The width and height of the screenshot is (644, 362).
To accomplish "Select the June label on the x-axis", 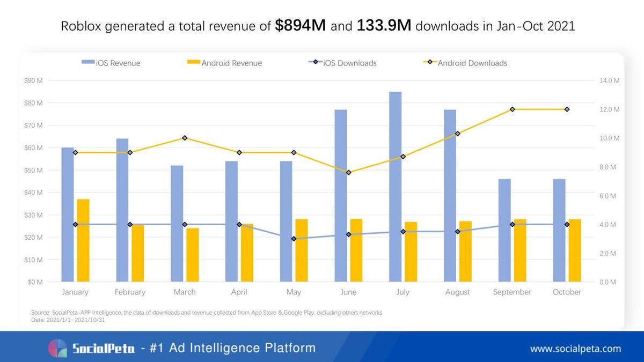I will tap(348, 292).
